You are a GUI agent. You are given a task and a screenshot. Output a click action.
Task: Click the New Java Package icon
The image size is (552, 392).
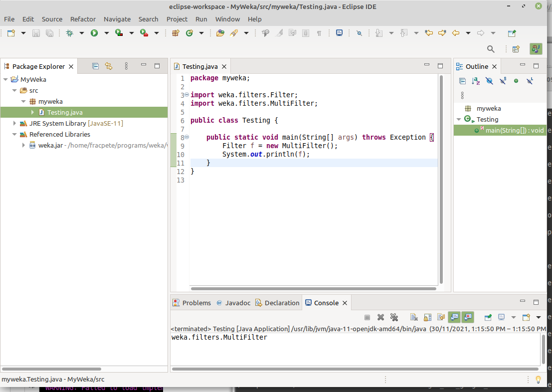pos(176,33)
